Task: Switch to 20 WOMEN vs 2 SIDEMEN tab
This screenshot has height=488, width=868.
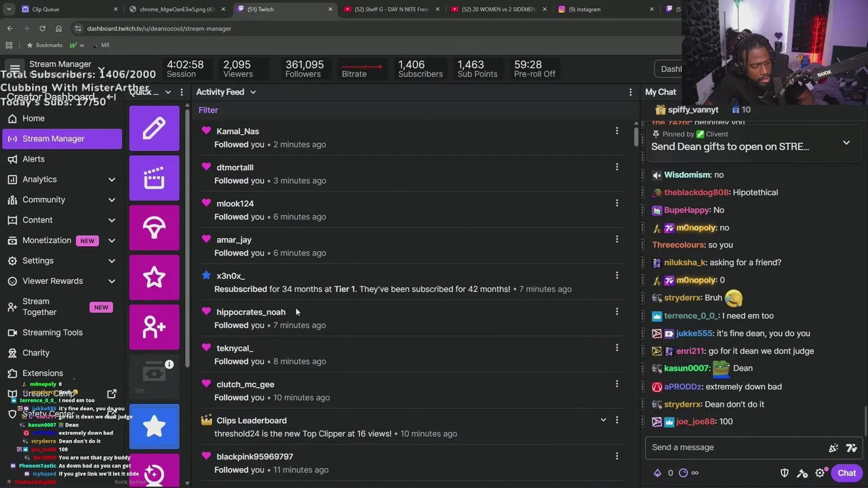Action: point(498,9)
